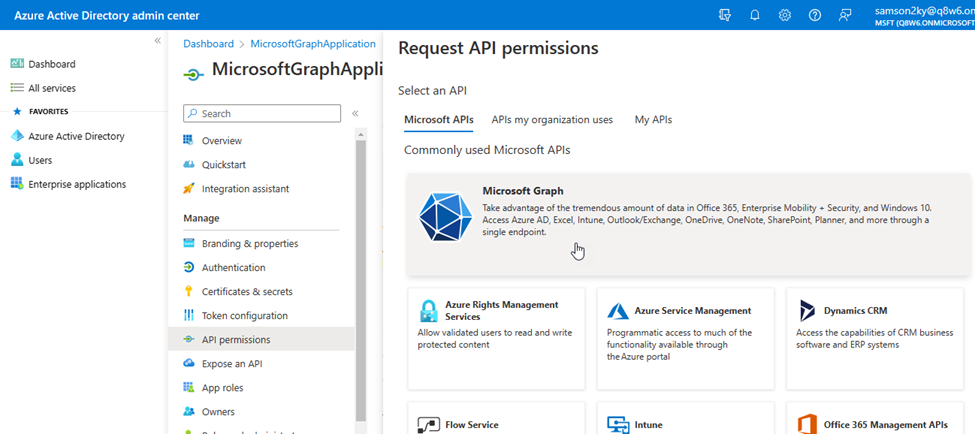
Task: Click the Dynamics CRM icon
Action: pos(807,311)
